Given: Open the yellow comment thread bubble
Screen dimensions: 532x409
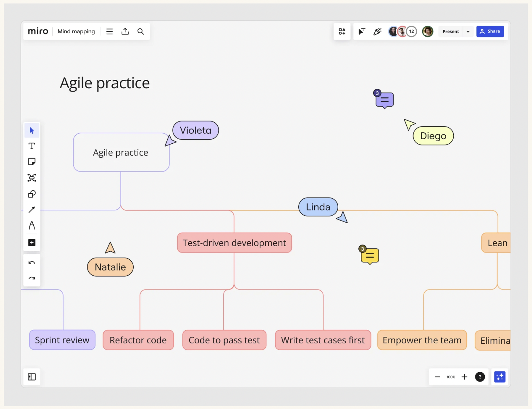Looking at the screenshot, I should click(370, 256).
